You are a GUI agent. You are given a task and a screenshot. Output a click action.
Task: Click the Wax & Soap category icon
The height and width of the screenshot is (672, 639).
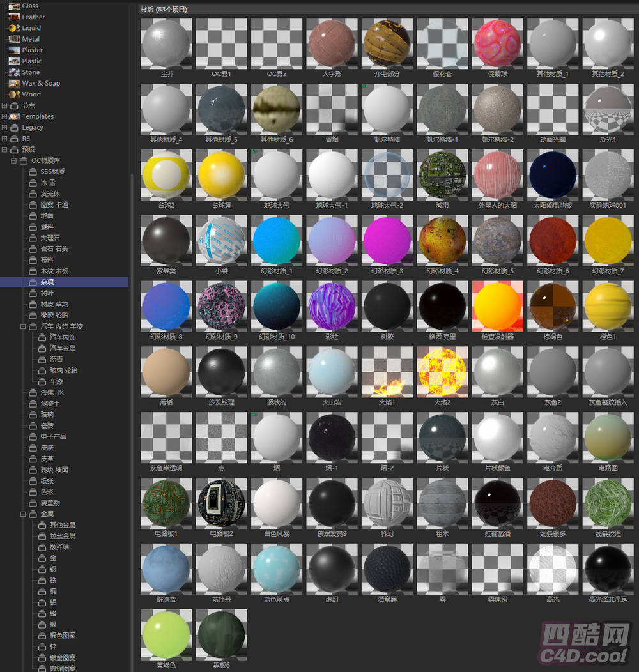[x=13, y=83]
